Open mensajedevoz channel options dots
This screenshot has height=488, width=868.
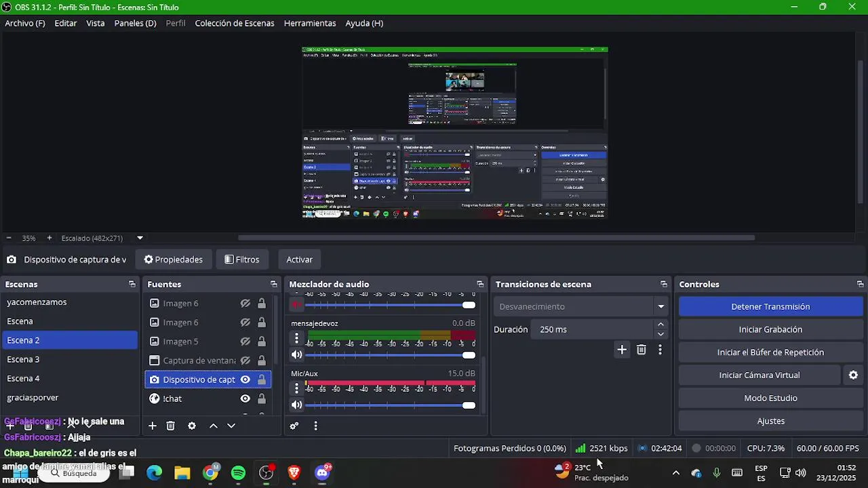point(296,338)
